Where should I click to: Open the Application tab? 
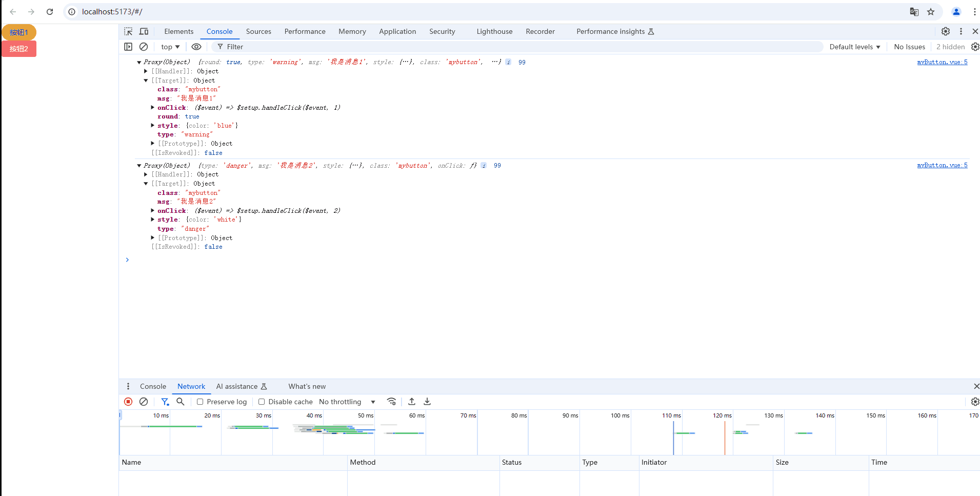(397, 31)
